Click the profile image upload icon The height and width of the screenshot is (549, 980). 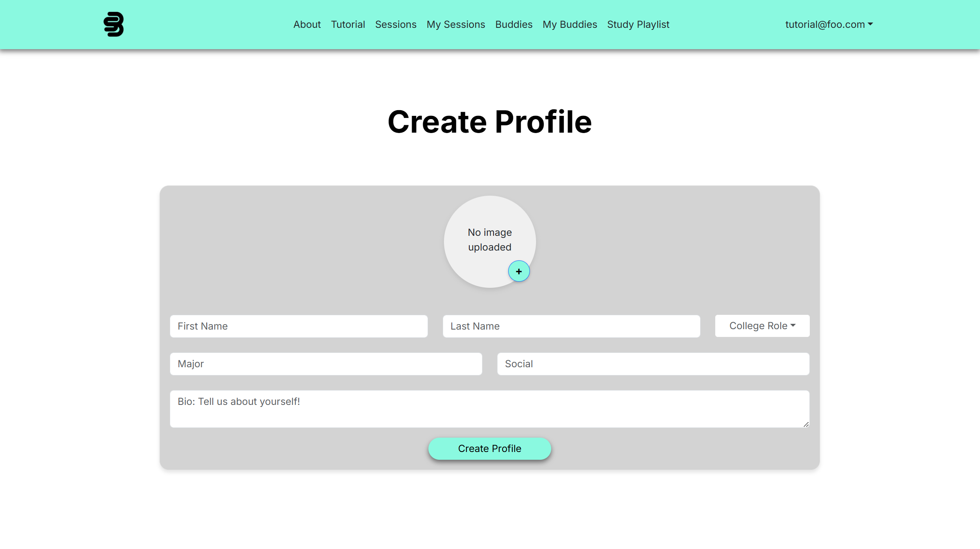519,271
